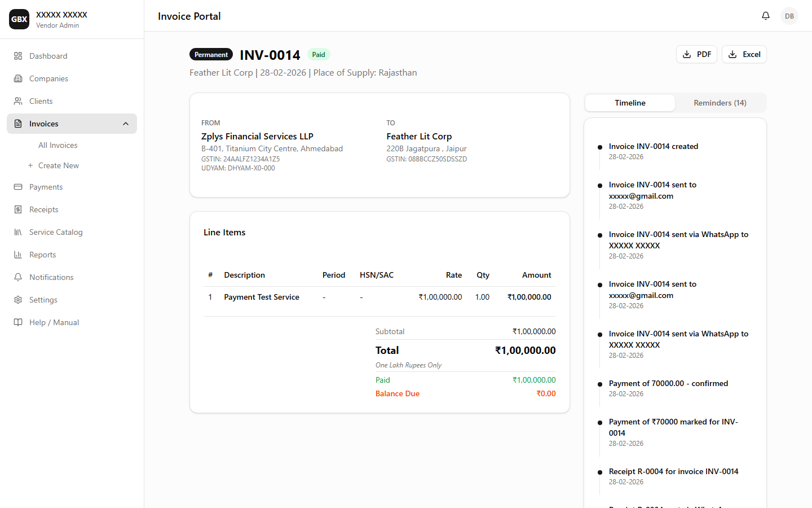
Task: Click 'Payment of ₹70000 marked' timeline entry
Action: (673, 427)
